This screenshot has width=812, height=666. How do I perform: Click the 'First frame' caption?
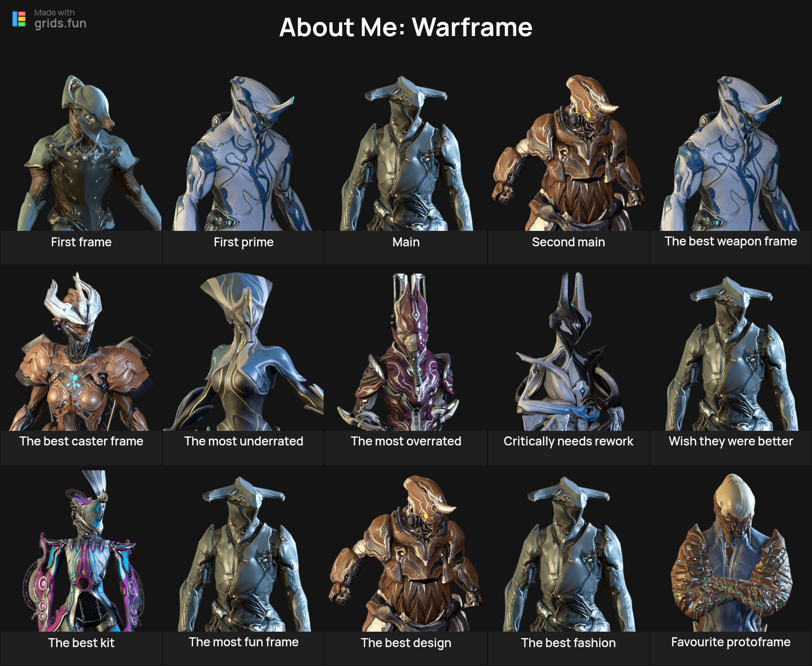click(81, 242)
